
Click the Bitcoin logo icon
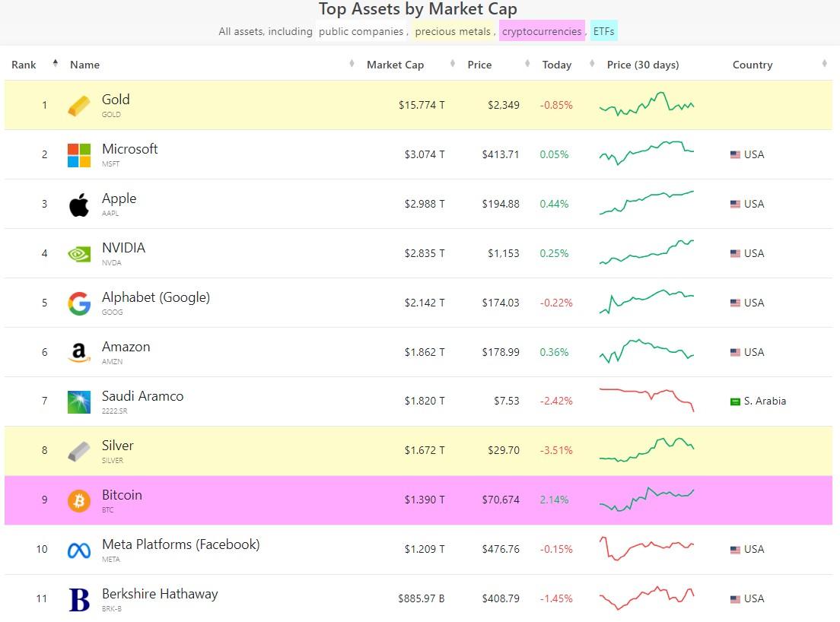pos(79,501)
